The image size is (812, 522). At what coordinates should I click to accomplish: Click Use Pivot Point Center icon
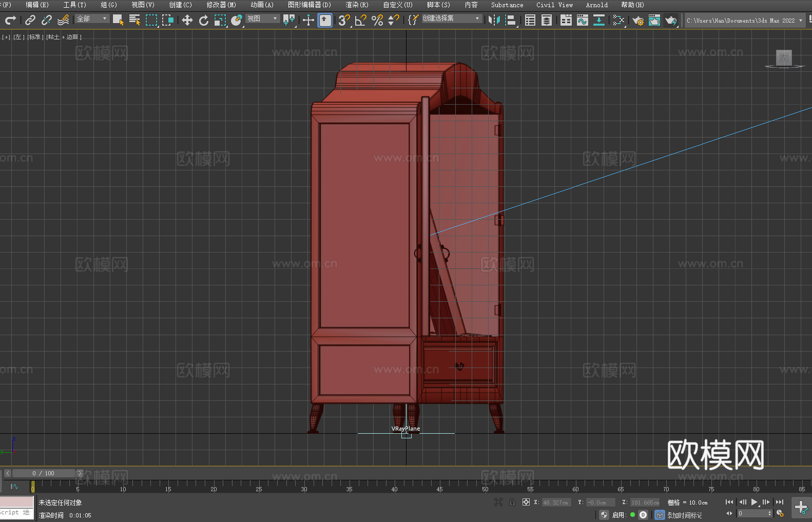pos(289,20)
